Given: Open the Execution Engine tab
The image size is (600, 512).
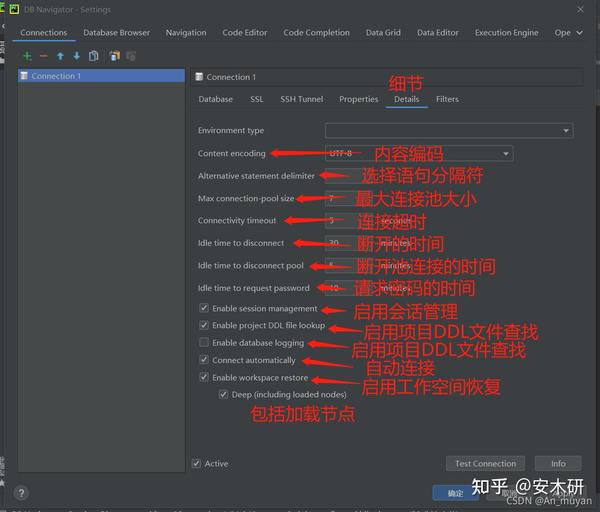Looking at the screenshot, I should (x=507, y=33).
